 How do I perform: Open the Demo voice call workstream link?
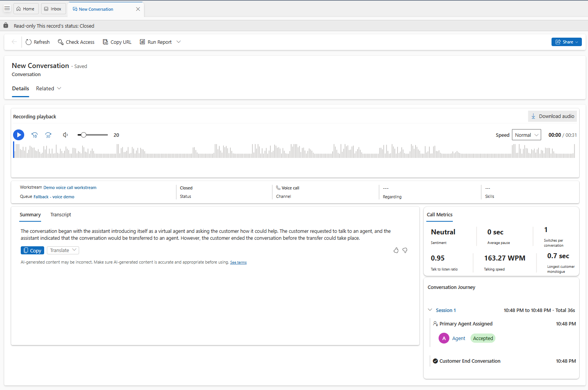[x=70, y=188]
